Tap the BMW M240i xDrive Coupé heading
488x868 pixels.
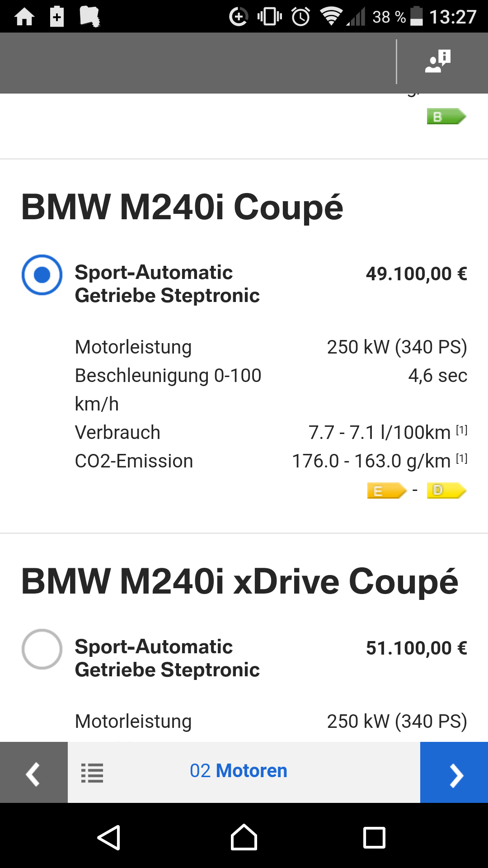(x=239, y=581)
